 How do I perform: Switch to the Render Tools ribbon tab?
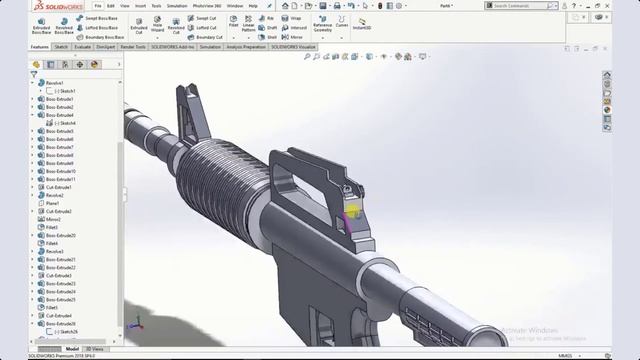(x=133, y=47)
